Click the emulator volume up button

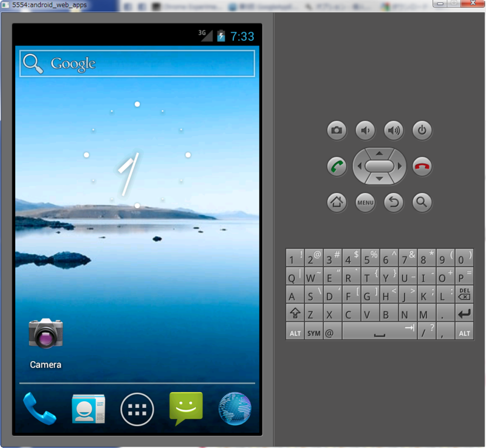coord(394,130)
